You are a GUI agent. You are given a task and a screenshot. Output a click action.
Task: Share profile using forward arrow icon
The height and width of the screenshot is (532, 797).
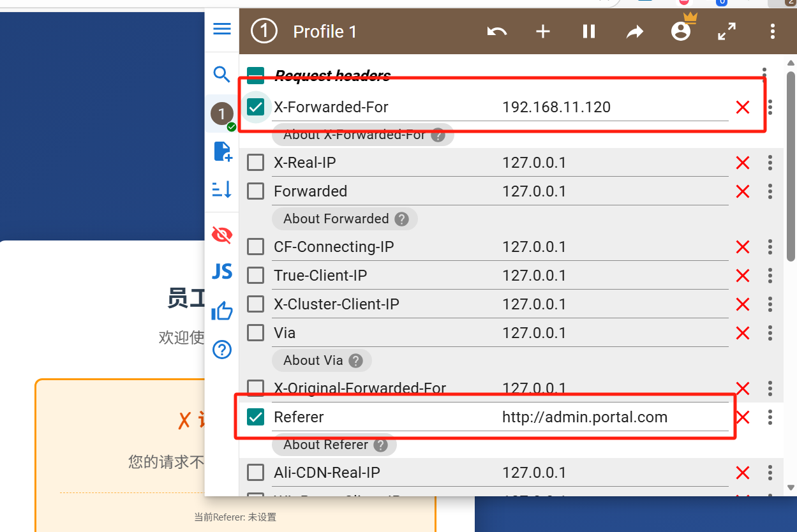click(x=634, y=31)
